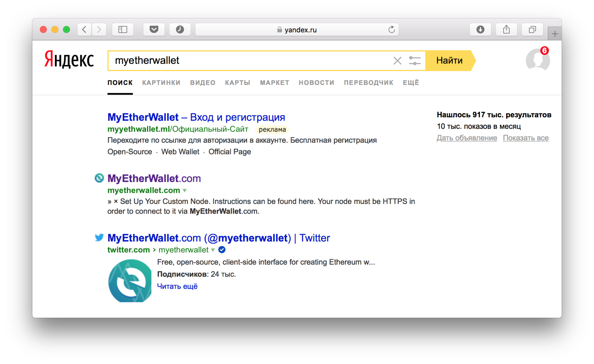The image size is (594, 364).
Task: Expand the twitter.com result dropdown arrow
Action: [x=213, y=250]
